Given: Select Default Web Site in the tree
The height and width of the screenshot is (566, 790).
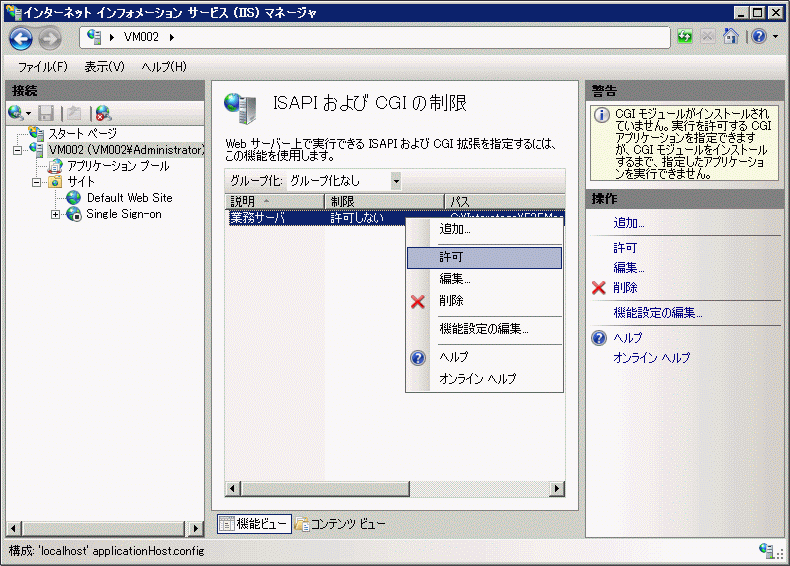Looking at the screenshot, I should (x=129, y=198).
